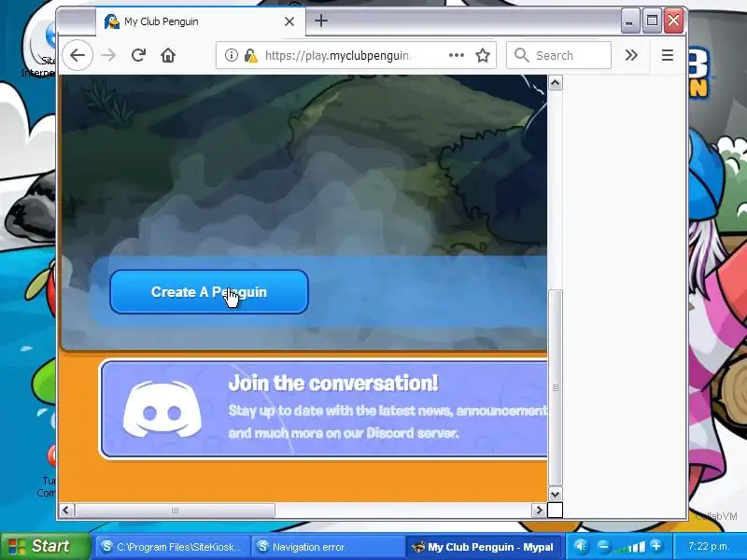Image resolution: width=747 pixels, height=560 pixels.
Task: Click the vertical scrollbar down arrow
Action: tap(555, 494)
